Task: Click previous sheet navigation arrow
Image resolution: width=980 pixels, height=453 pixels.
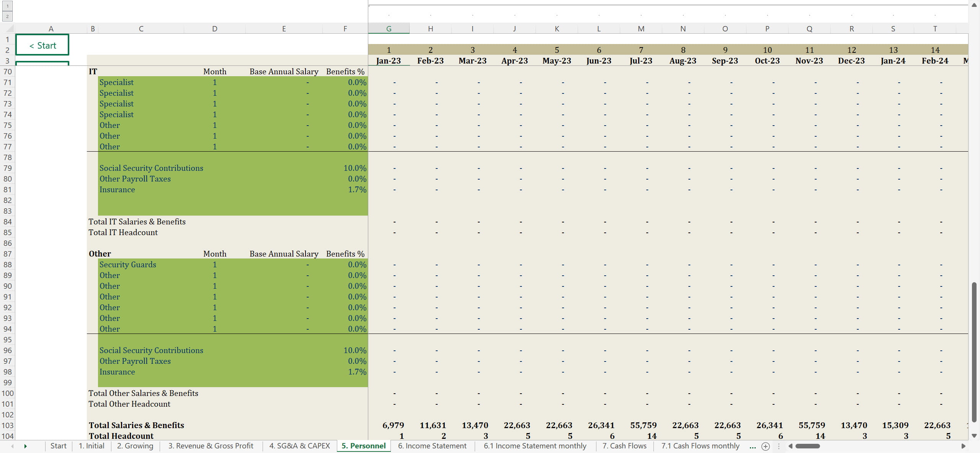Action: [x=12, y=446]
